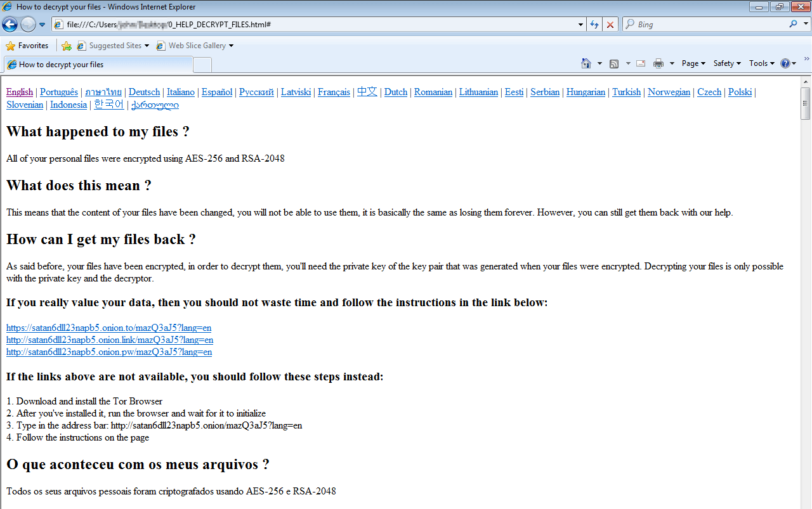
Task: Click the Italiano language link
Action: coord(181,92)
